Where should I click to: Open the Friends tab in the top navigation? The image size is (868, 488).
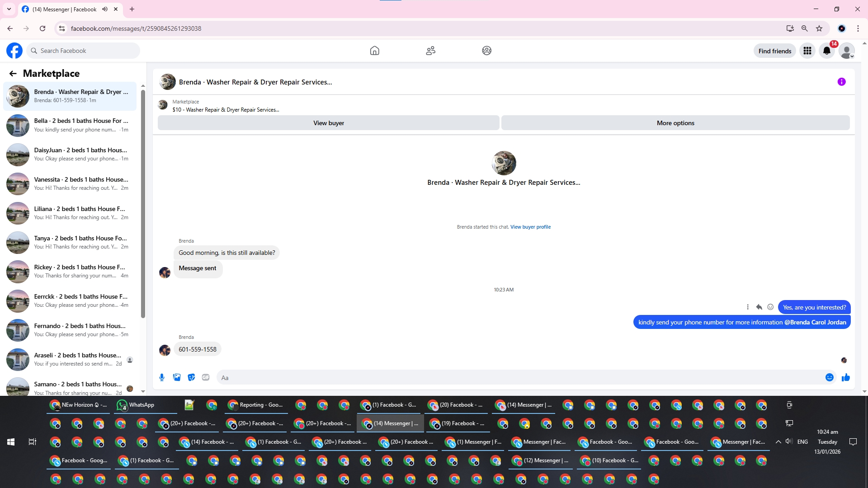(430, 51)
